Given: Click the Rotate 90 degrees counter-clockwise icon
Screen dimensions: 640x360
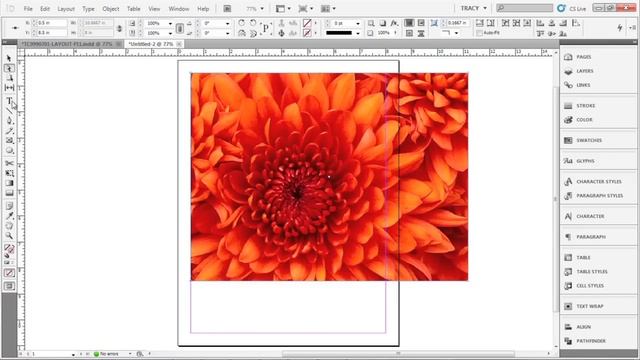Looking at the screenshot, I should [253, 23].
